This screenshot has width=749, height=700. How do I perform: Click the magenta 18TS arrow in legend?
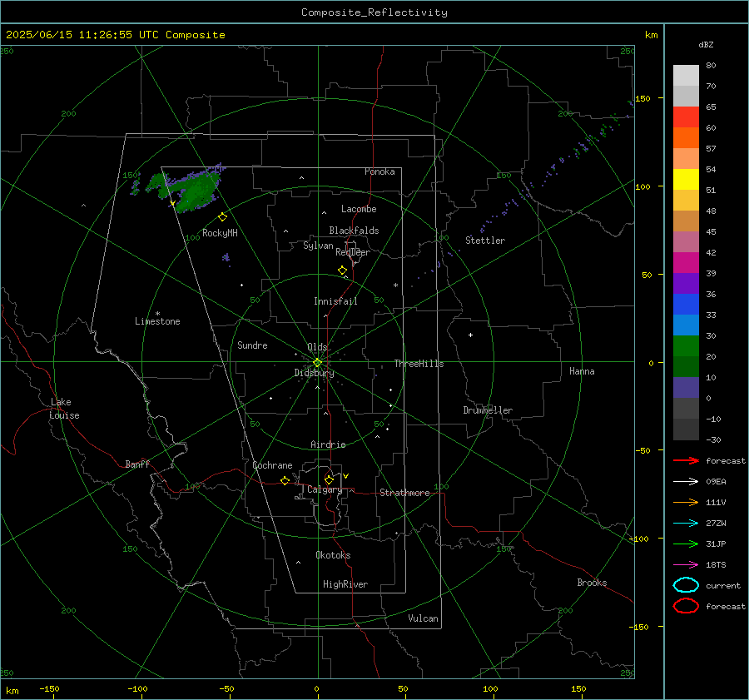(x=686, y=565)
